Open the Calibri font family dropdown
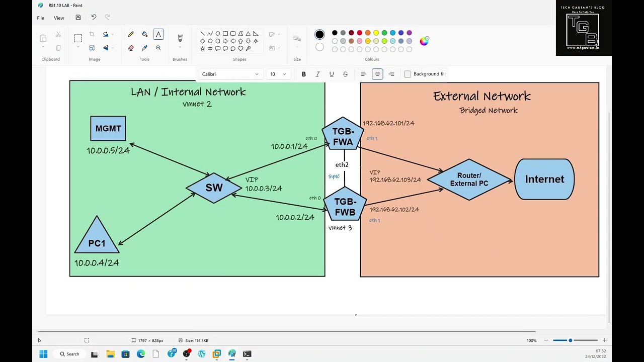 [x=230, y=74]
